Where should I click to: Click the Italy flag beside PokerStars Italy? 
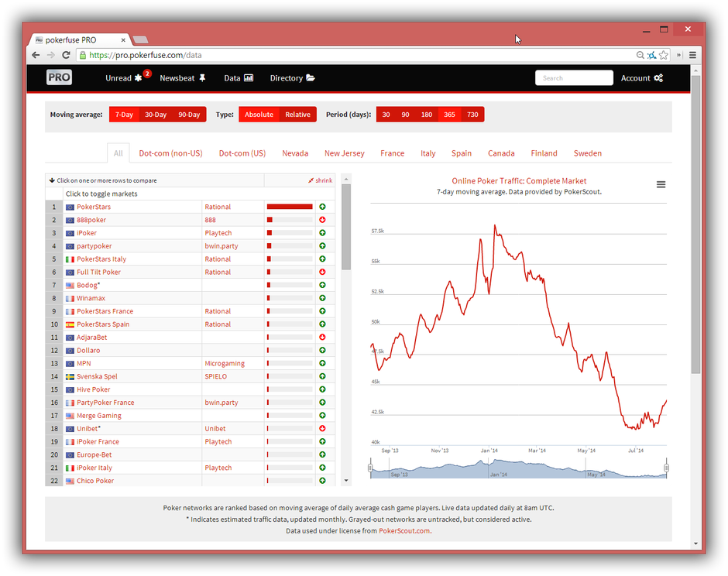[x=70, y=259]
